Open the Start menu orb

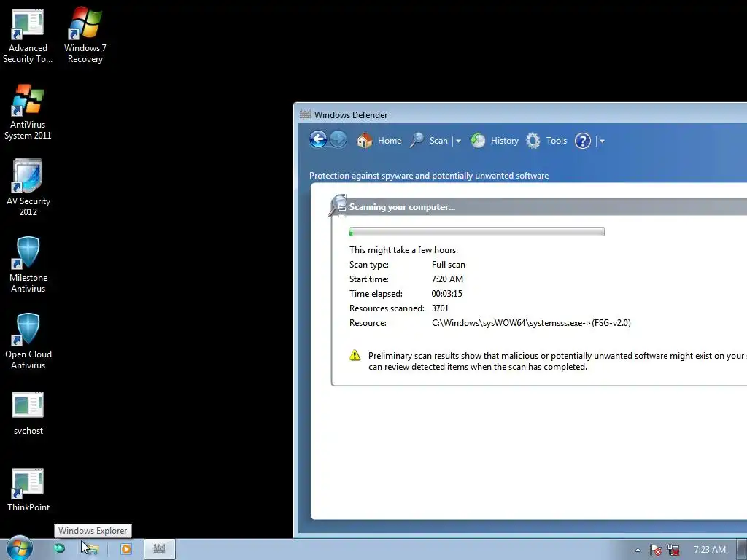(x=19, y=548)
